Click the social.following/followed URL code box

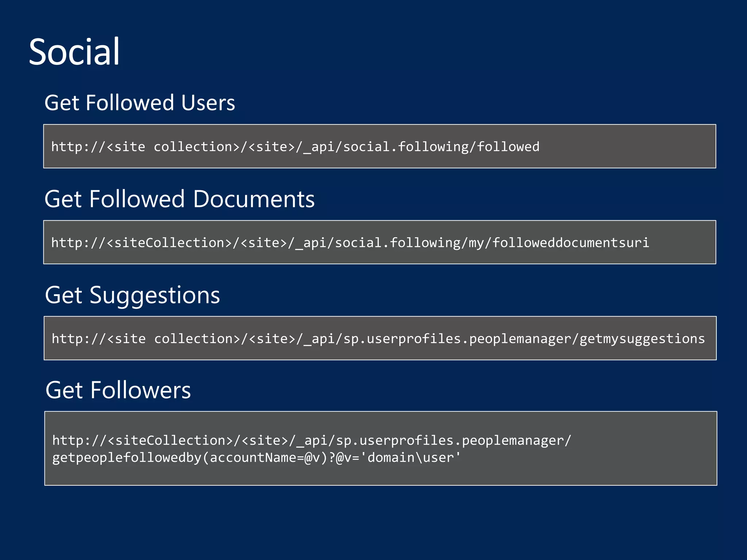tap(379, 146)
